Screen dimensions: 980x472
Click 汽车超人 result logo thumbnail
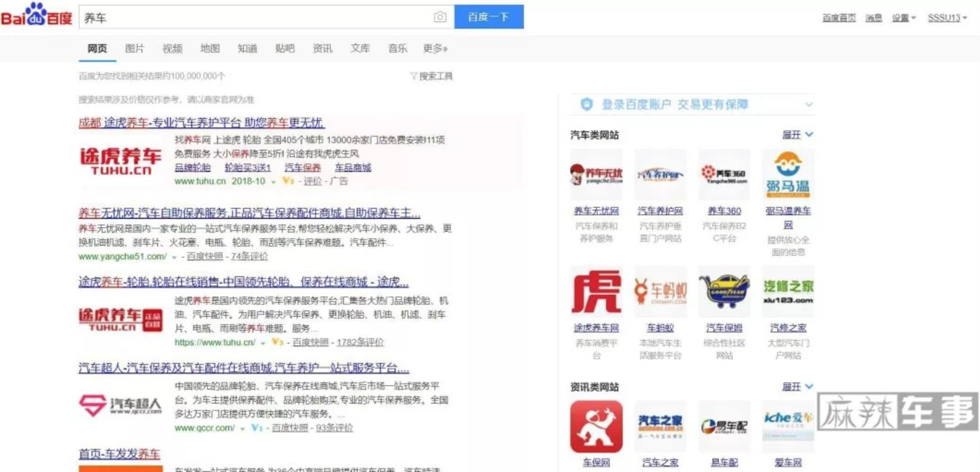[121, 406]
